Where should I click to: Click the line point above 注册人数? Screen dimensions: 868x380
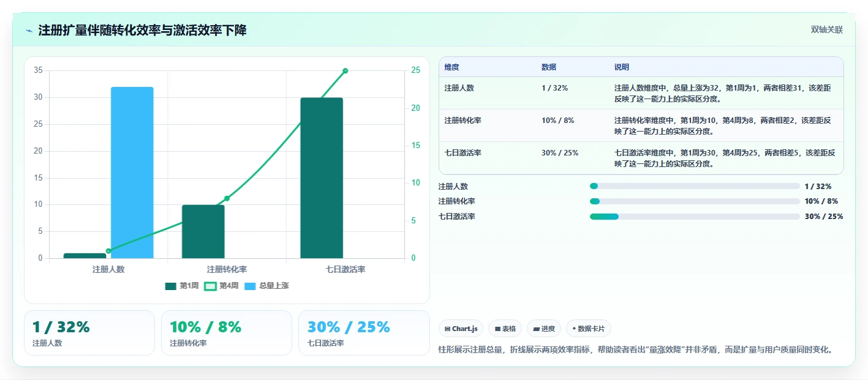(x=108, y=251)
